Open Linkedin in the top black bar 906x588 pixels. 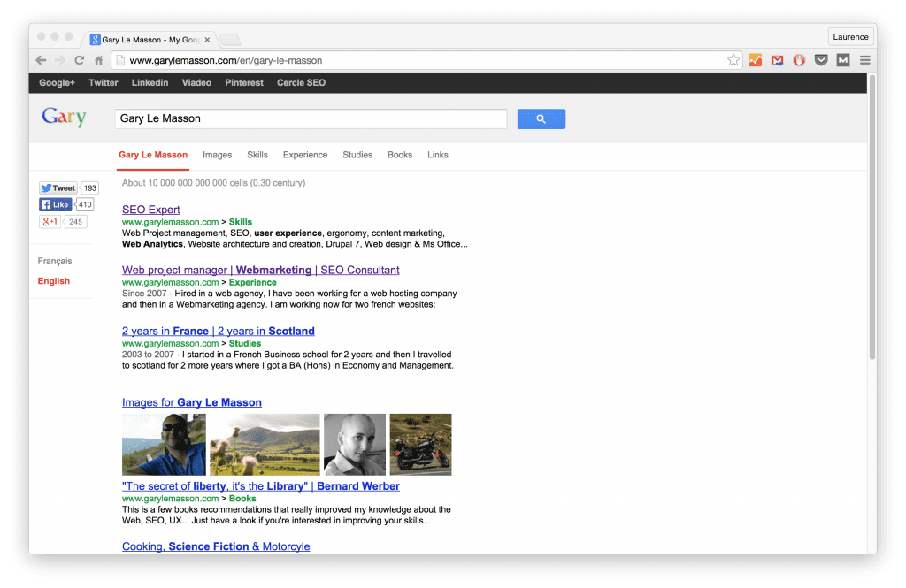150,82
